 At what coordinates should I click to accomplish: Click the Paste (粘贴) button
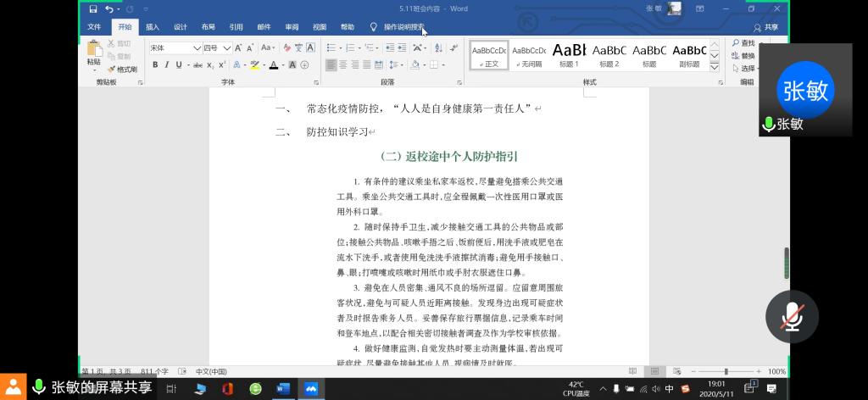93,56
